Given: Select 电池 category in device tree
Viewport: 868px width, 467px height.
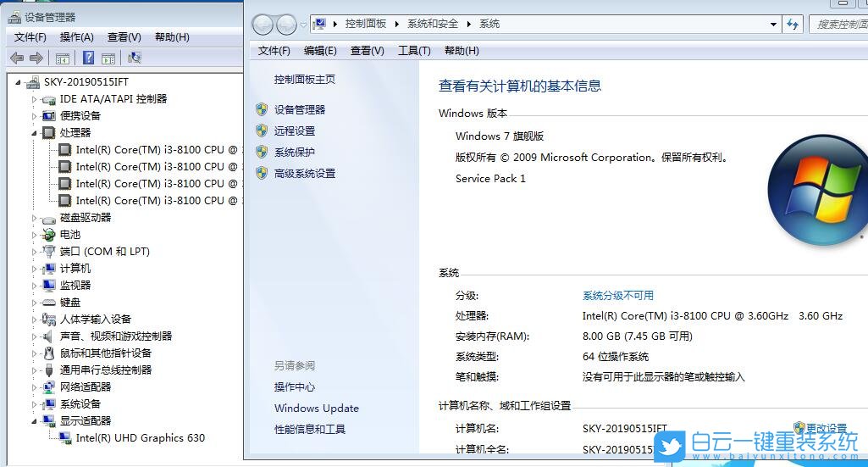Looking at the screenshot, I should [x=70, y=234].
